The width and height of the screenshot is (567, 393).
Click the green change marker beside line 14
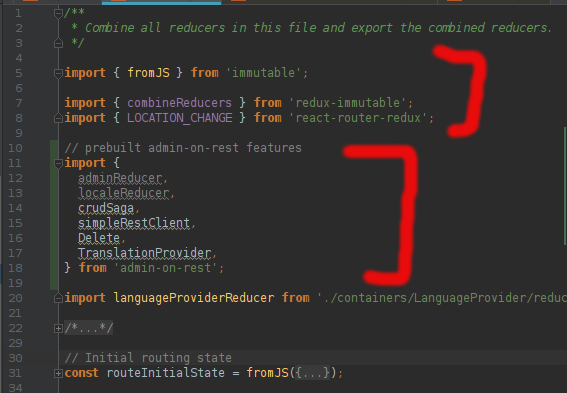click(54, 208)
